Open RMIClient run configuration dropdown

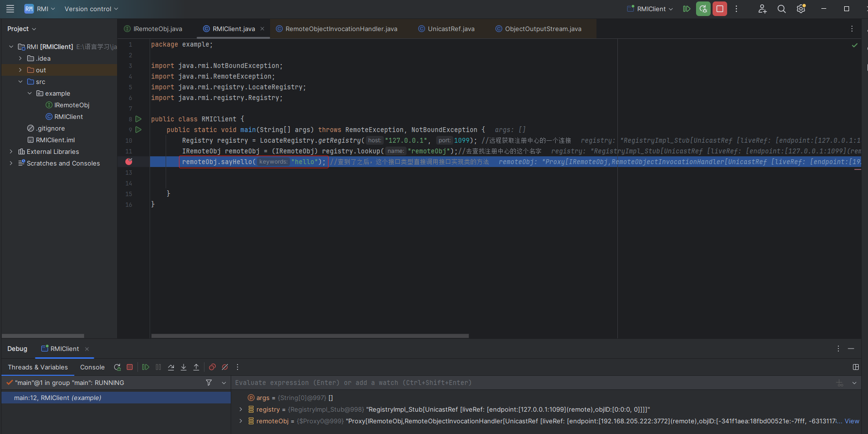click(x=650, y=9)
